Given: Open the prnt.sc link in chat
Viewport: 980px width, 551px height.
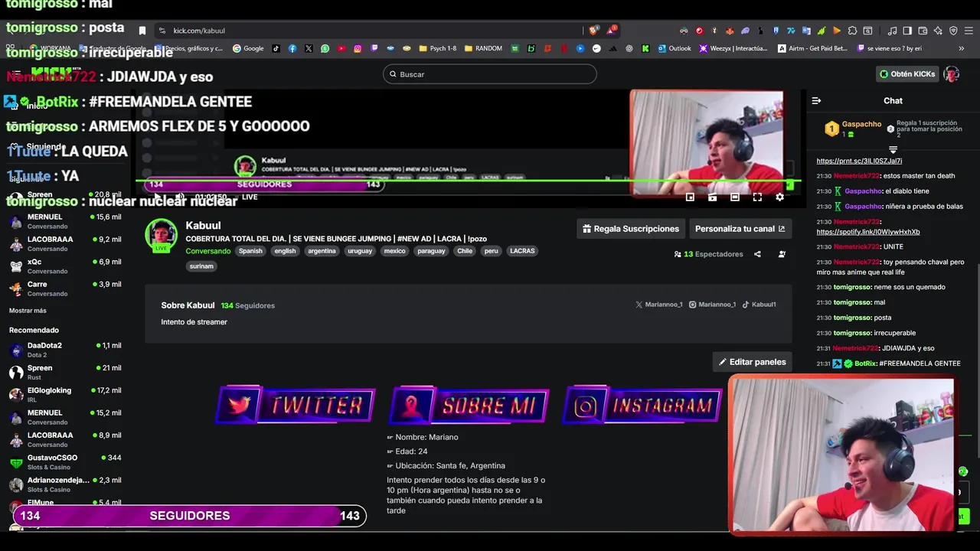Looking at the screenshot, I should (x=859, y=161).
